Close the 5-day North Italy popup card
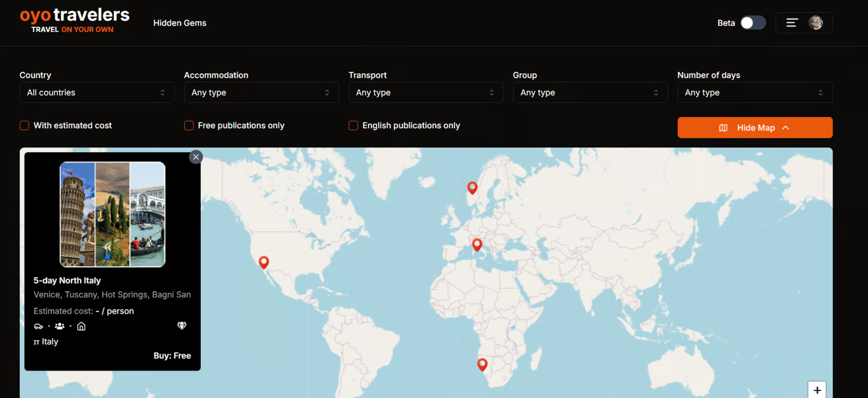The height and width of the screenshot is (398, 868). click(196, 156)
